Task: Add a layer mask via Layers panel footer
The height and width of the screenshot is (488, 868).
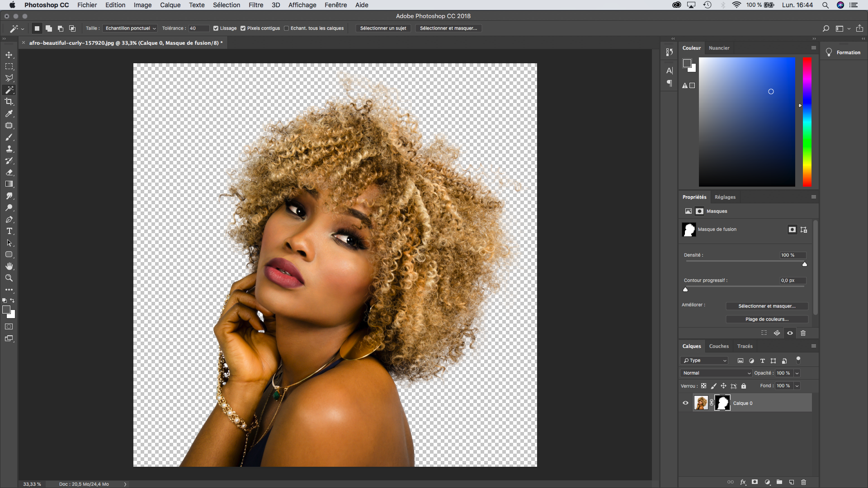Action: (755, 482)
